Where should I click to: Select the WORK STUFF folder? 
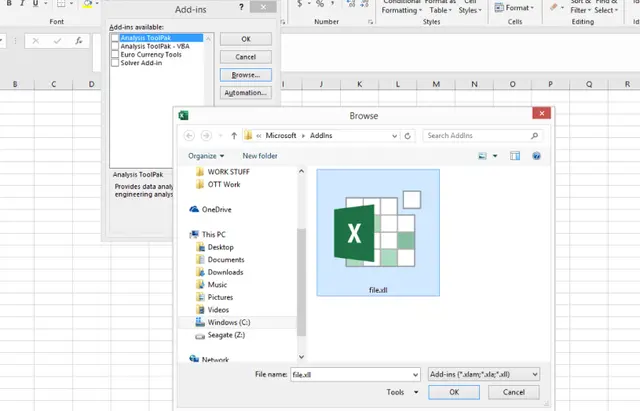[223, 172]
